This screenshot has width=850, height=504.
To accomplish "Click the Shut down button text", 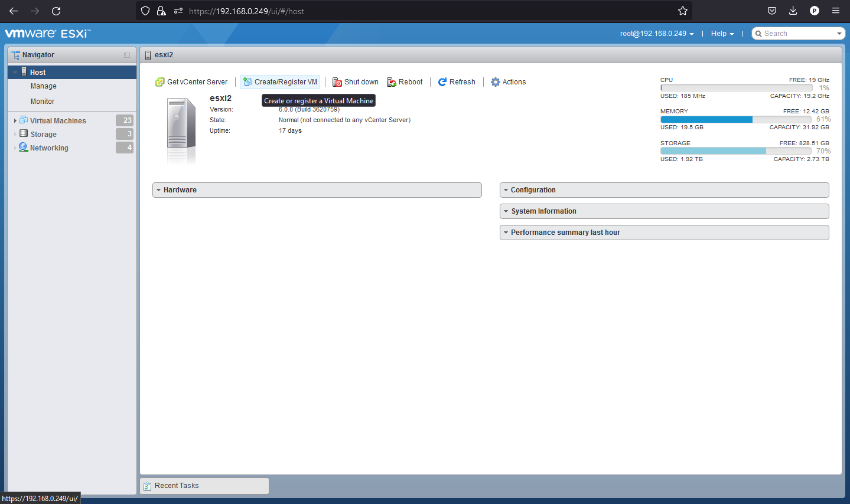I will [362, 82].
